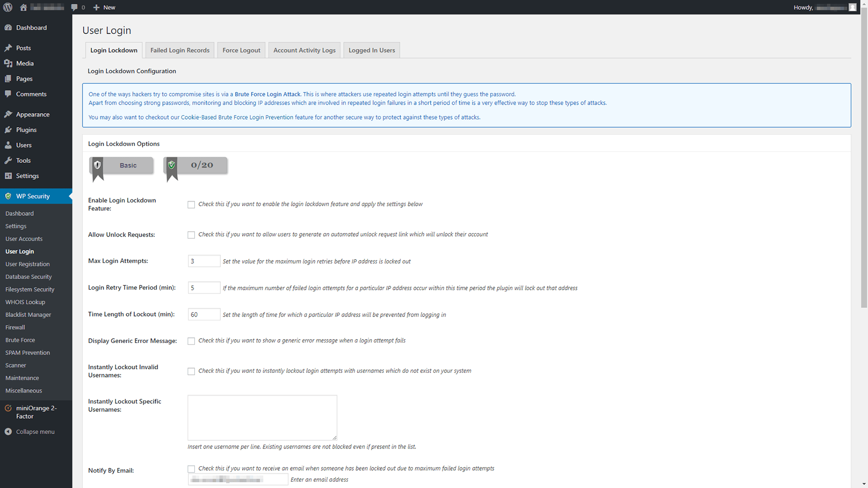Toggle Display Generic Error Message checkbox

coord(191,341)
